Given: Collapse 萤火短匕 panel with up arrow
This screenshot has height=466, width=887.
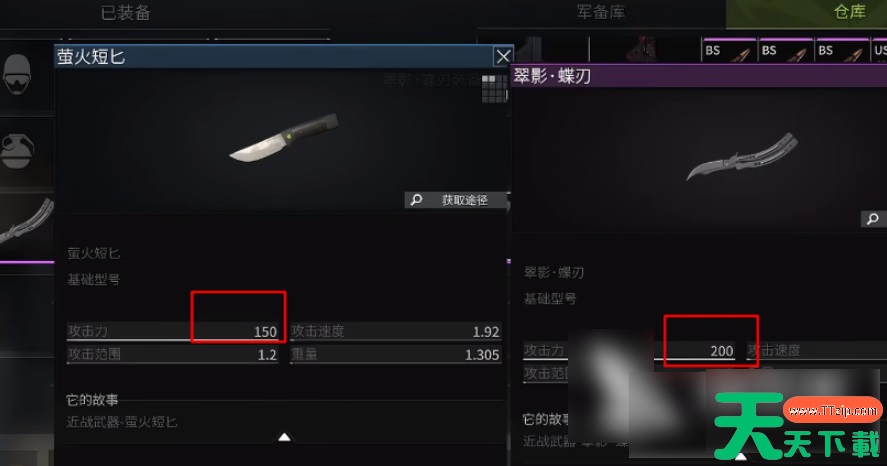Looking at the screenshot, I should (285, 437).
